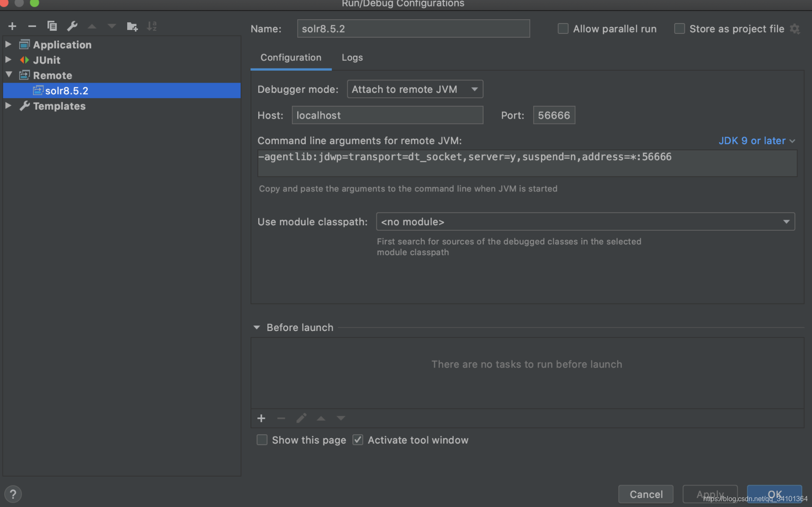Image resolution: width=812 pixels, height=507 pixels.
Task: Enable Allow parallel run checkbox
Action: [x=563, y=29]
